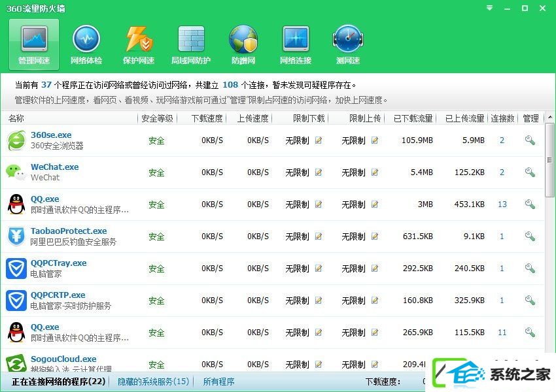Open the TaobaoProtect.exe name link
556x392 pixels.
click(69, 231)
